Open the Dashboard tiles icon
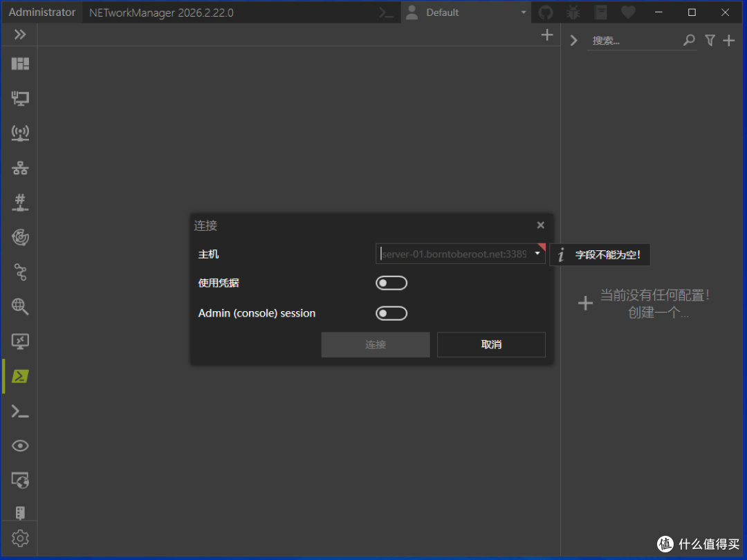747x560 pixels. click(20, 64)
